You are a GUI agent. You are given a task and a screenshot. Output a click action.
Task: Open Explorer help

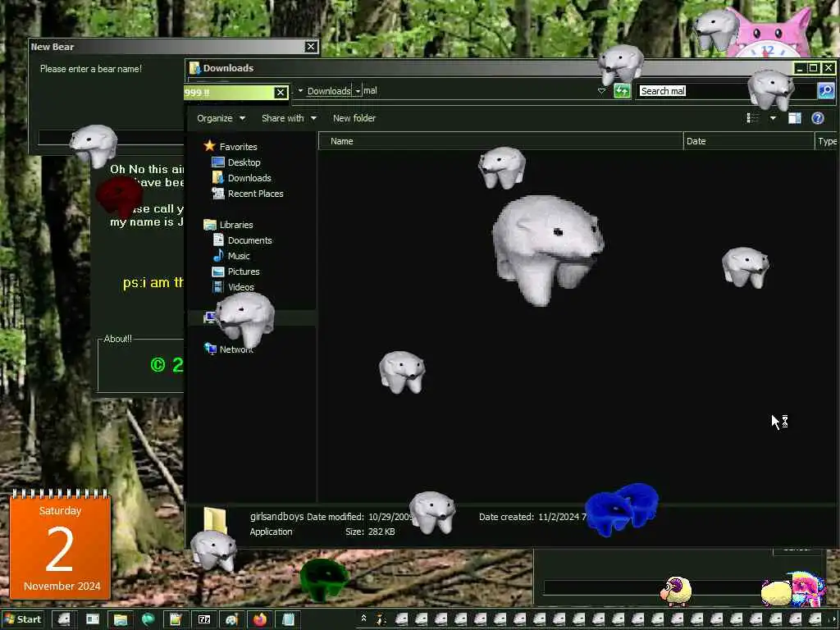pos(818,118)
